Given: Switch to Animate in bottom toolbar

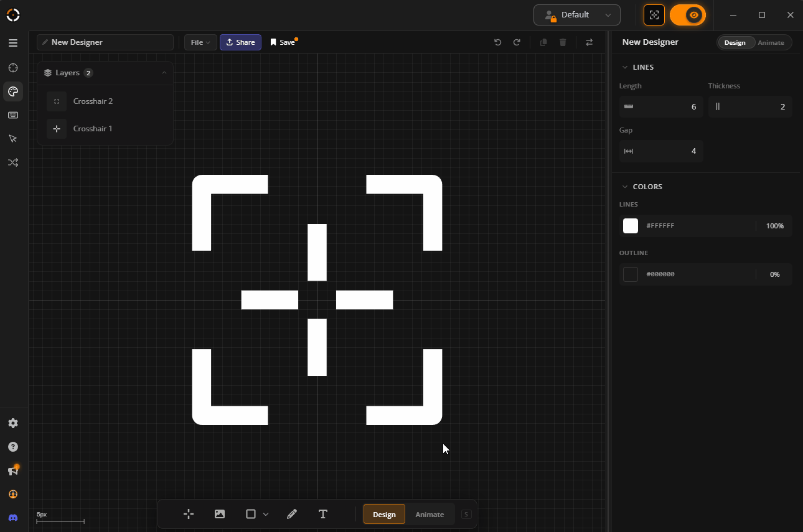Looking at the screenshot, I should (430, 515).
